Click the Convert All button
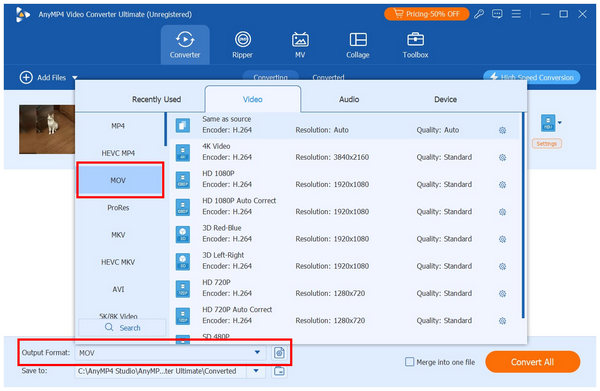This screenshot has width=600, height=391. tap(532, 362)
